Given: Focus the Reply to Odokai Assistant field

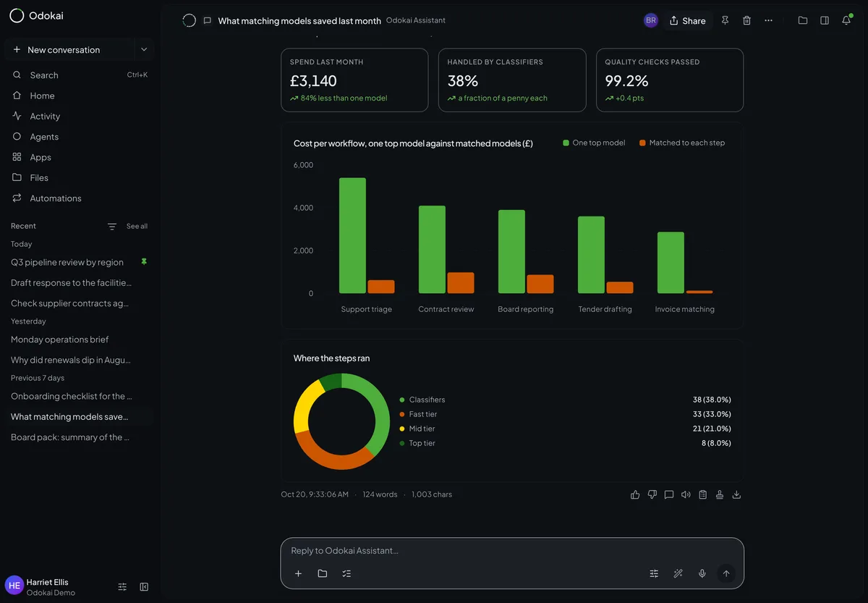Looking at the screenshot, I should [x=512, y=551].
